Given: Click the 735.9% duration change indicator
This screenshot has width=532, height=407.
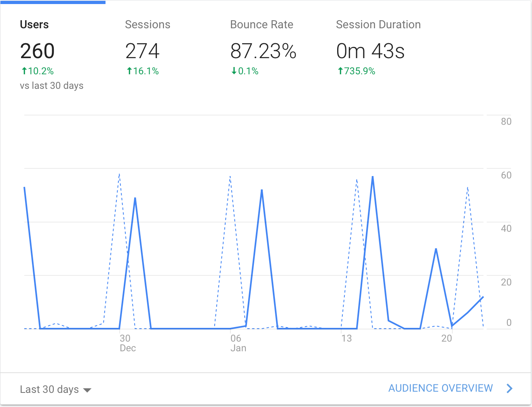Looking at the screenshot, I should (356, 71).
